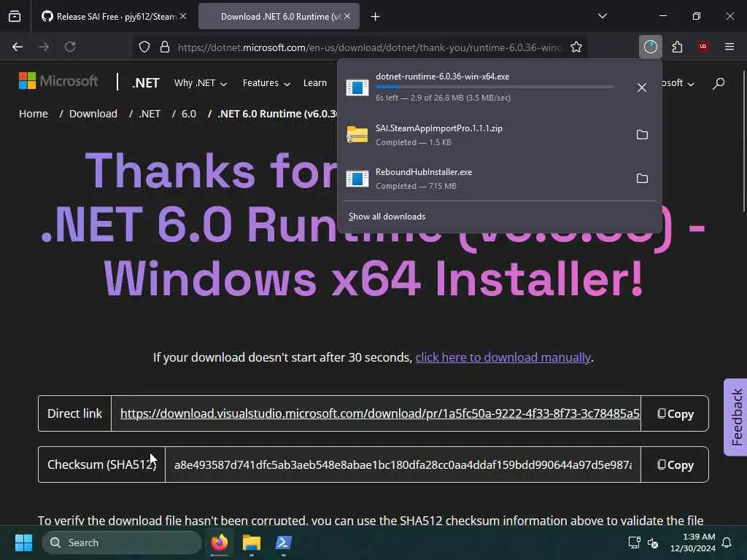Open the uBlock Origin extension icon
Screen dimensions: 747x560
click(703, 47)
